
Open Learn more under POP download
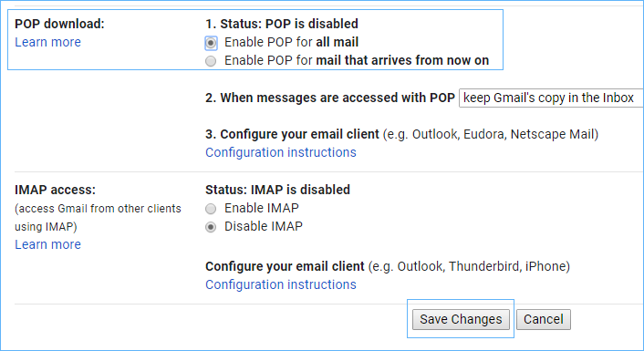(47, 42)
